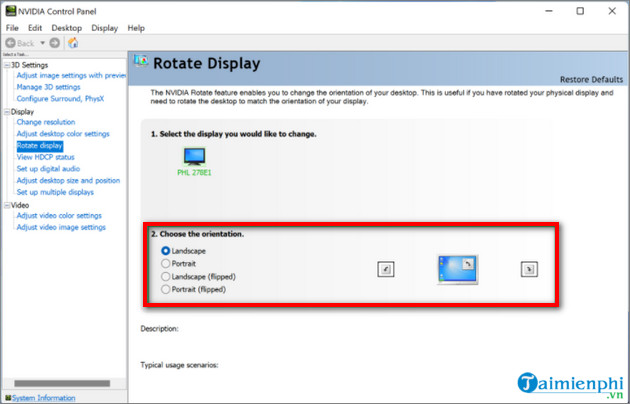630x404 pixels.
Task: Collapse the Display tree node
Action: (7, 112)
